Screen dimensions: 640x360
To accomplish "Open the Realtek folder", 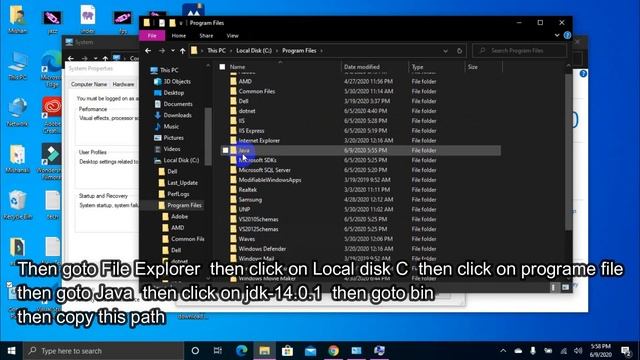I will pos(248,190).
